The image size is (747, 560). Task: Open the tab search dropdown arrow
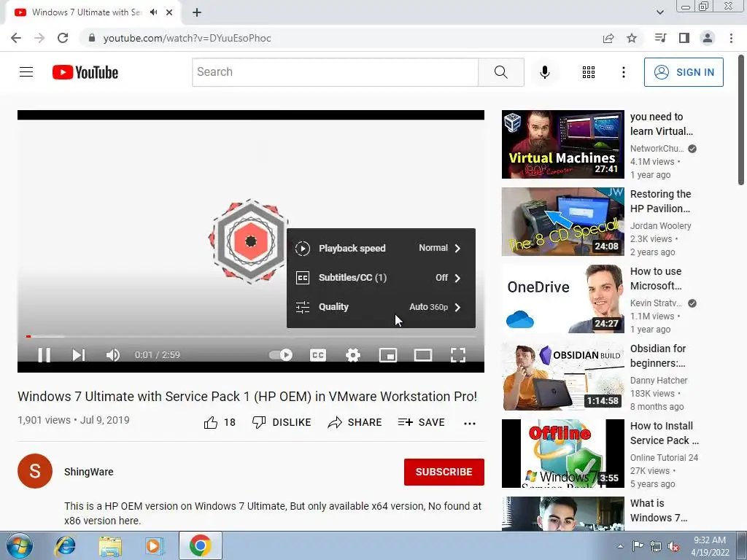tap(659, 12)
